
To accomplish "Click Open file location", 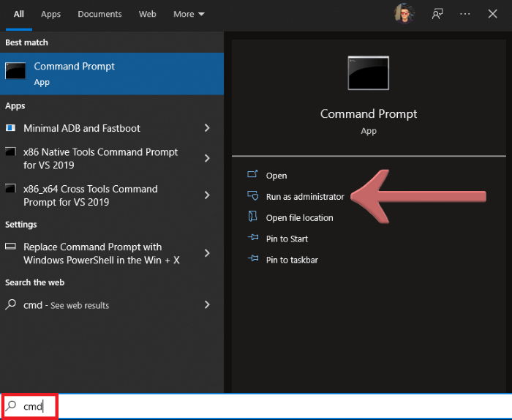I will coord(299,218).
